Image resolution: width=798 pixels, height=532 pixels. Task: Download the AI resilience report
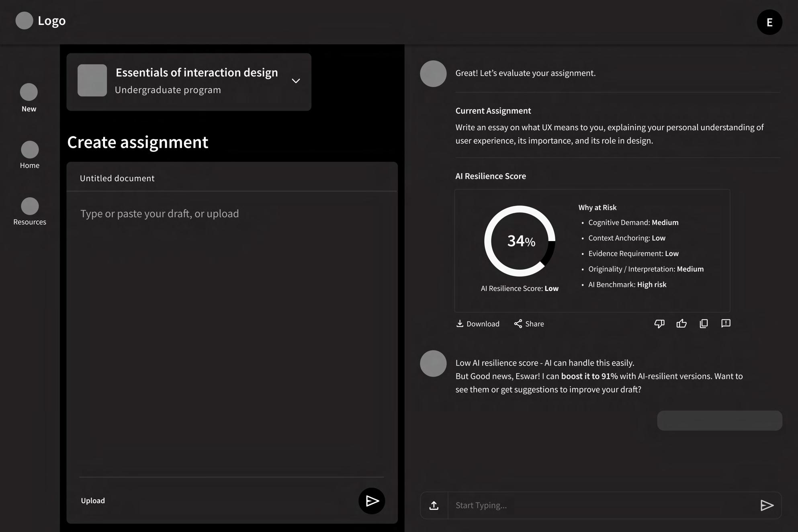pos(478,323)
